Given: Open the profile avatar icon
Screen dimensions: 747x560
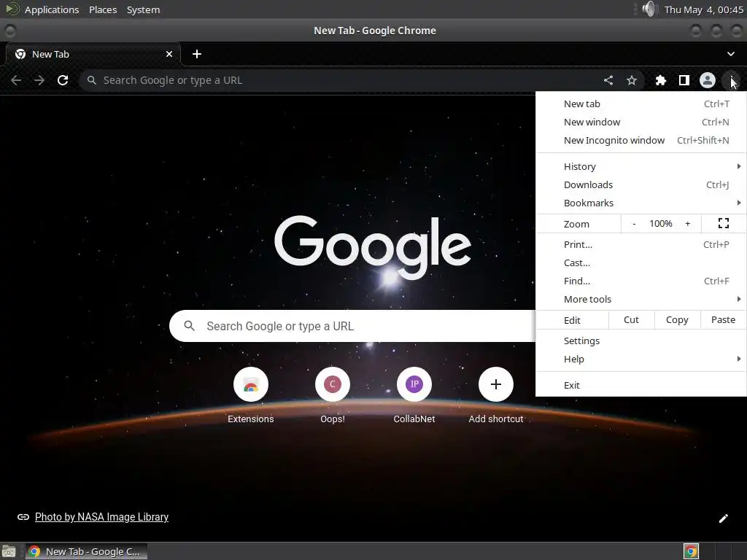Looking at the screenshot, I should click(x=708, y=80).
